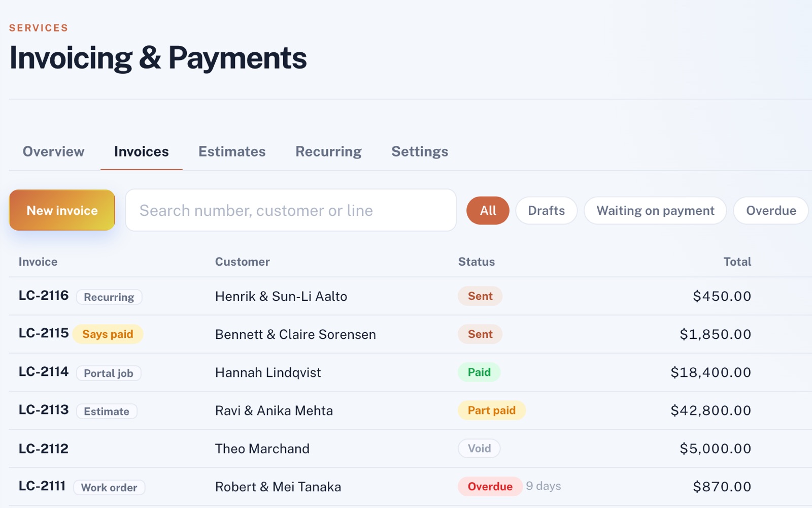Open invoice LC-2112

[x=44, y=449]
